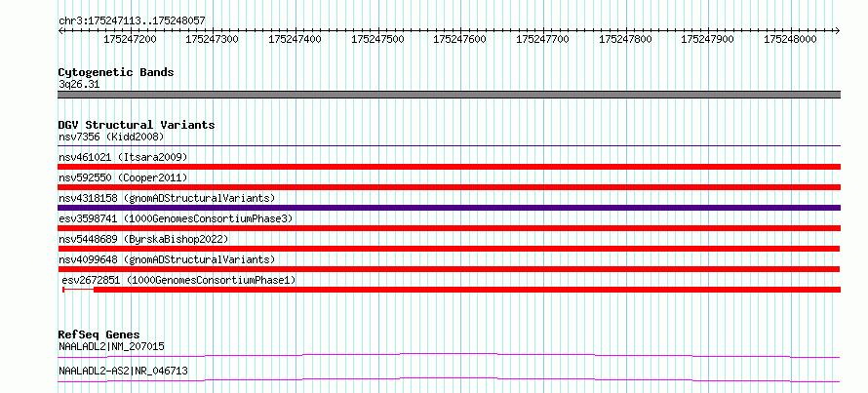Open variant nsv5448689 (ByrskaBishop2022) label

(x=143, y=239)
